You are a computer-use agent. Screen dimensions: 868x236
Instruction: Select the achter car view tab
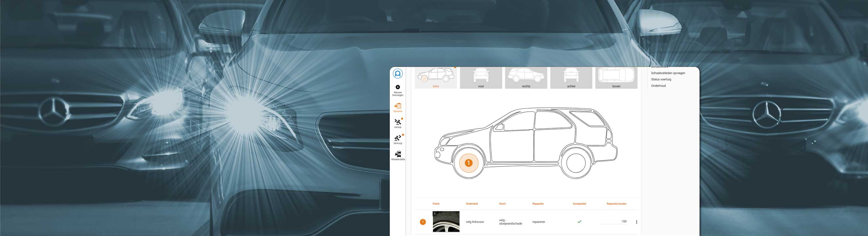point(571,78)
